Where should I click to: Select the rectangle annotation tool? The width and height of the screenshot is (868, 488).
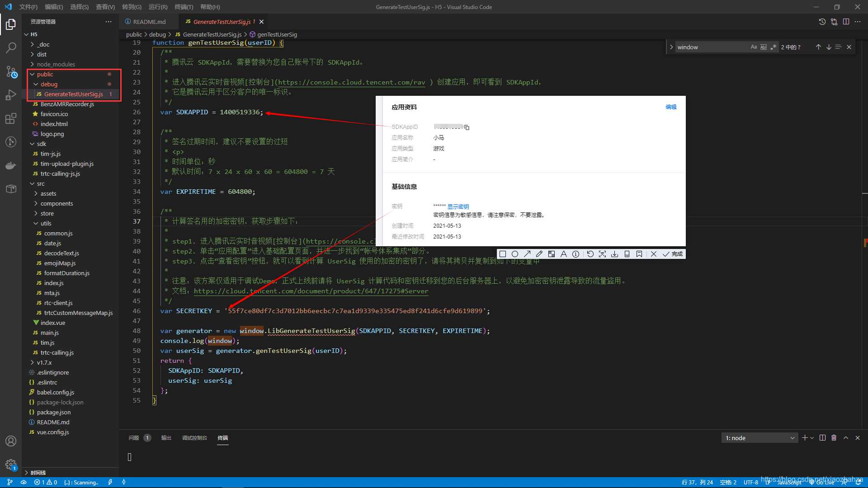(x=503, y=254)
